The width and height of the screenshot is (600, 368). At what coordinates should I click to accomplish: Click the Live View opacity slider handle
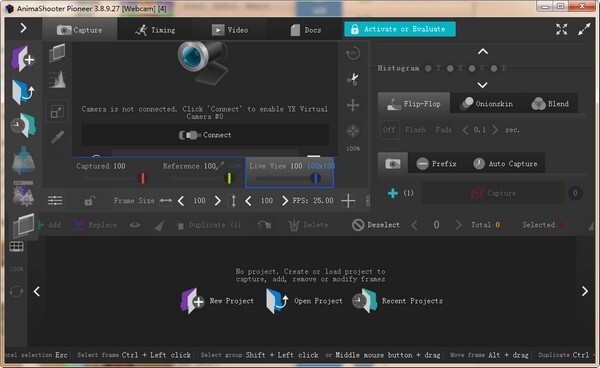(316, 178)
